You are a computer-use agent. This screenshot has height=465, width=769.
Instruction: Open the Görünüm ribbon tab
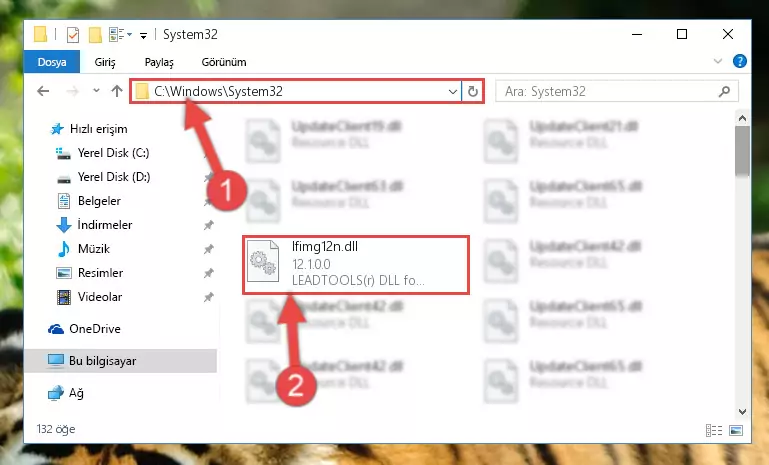[224, 62]
